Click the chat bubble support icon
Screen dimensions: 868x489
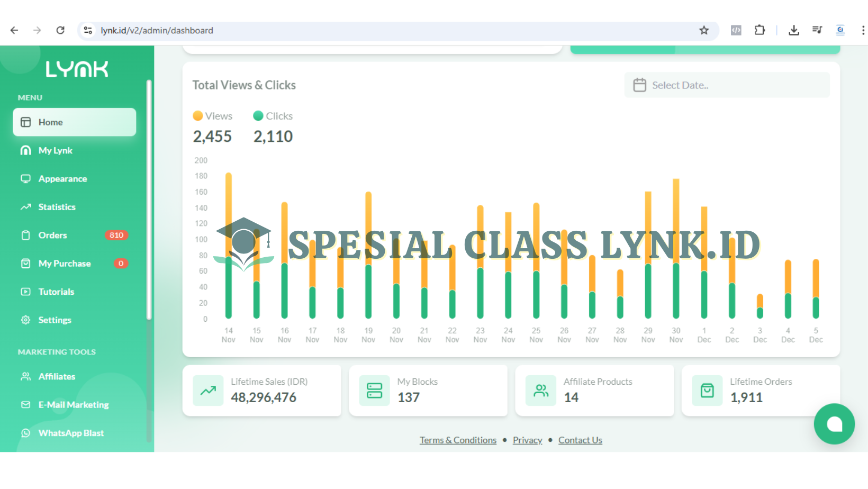point(834,424)
